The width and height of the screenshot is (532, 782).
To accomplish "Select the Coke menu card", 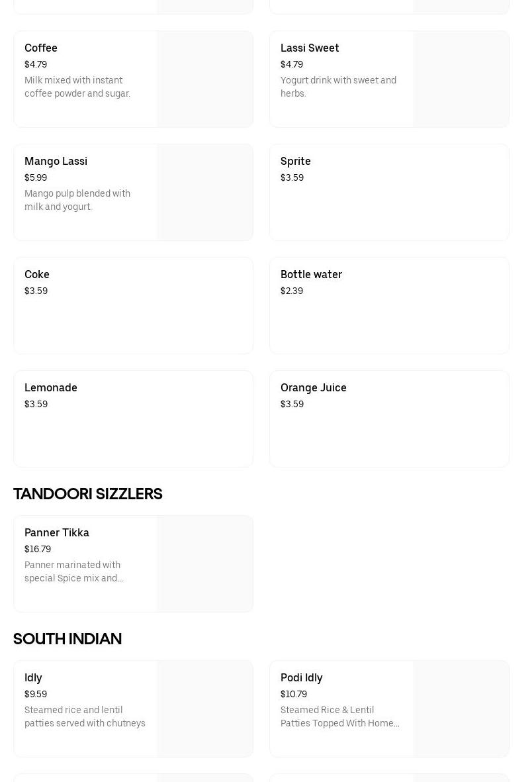I will 133,305.
